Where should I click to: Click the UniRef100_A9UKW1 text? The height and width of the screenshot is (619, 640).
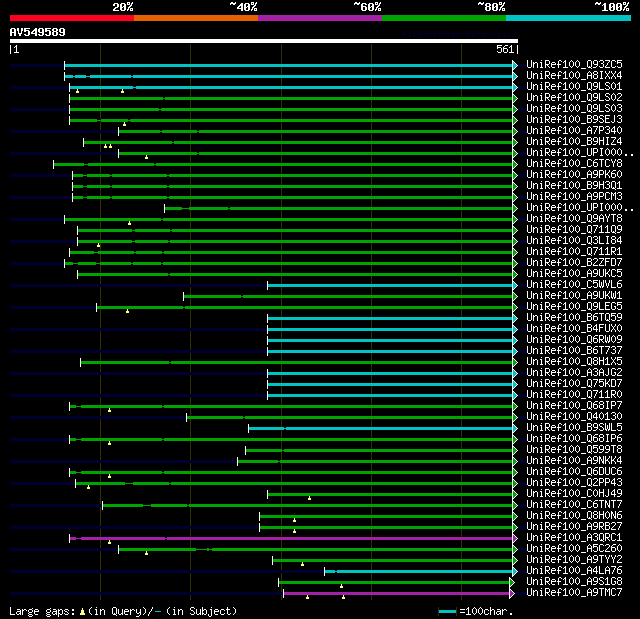pos(574,296)
